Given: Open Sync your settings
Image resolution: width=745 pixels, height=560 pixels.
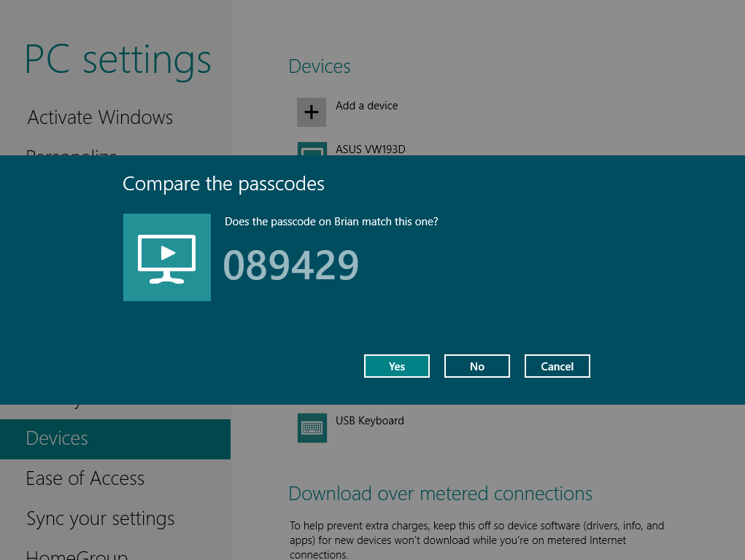Looking at the screenshot, I should 100,518.
